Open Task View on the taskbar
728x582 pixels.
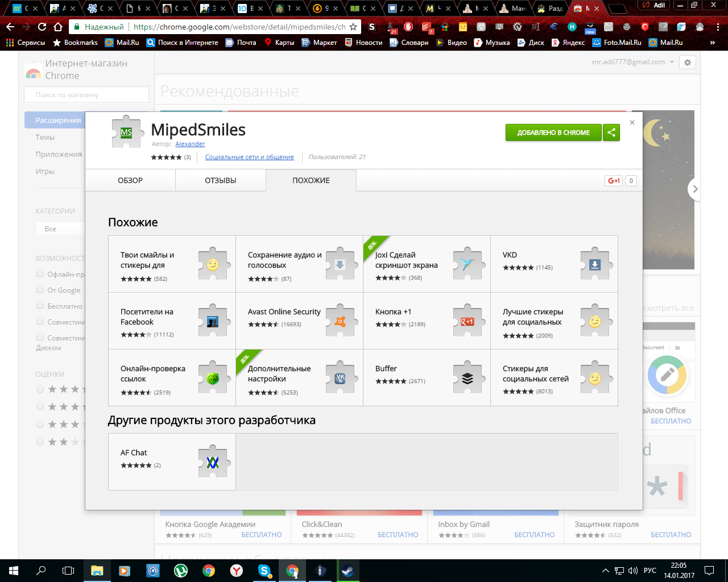(x=68, y=571)
